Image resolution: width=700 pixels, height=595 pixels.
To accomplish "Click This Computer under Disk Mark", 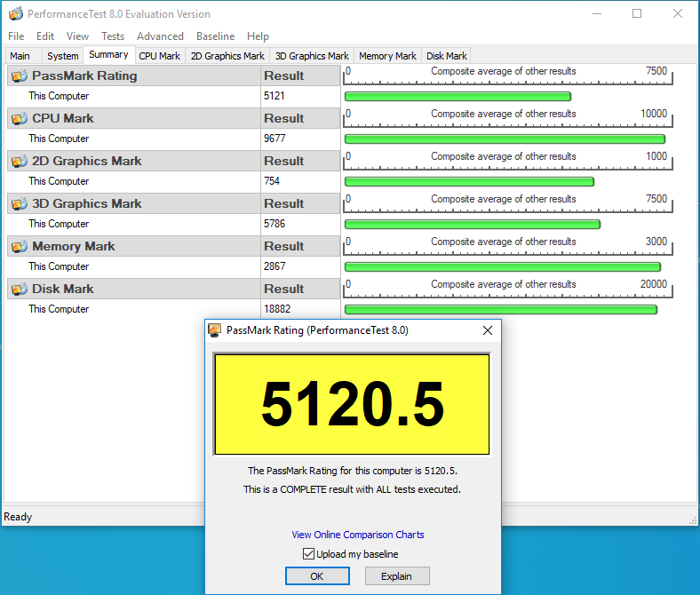I will click(59, 309).
